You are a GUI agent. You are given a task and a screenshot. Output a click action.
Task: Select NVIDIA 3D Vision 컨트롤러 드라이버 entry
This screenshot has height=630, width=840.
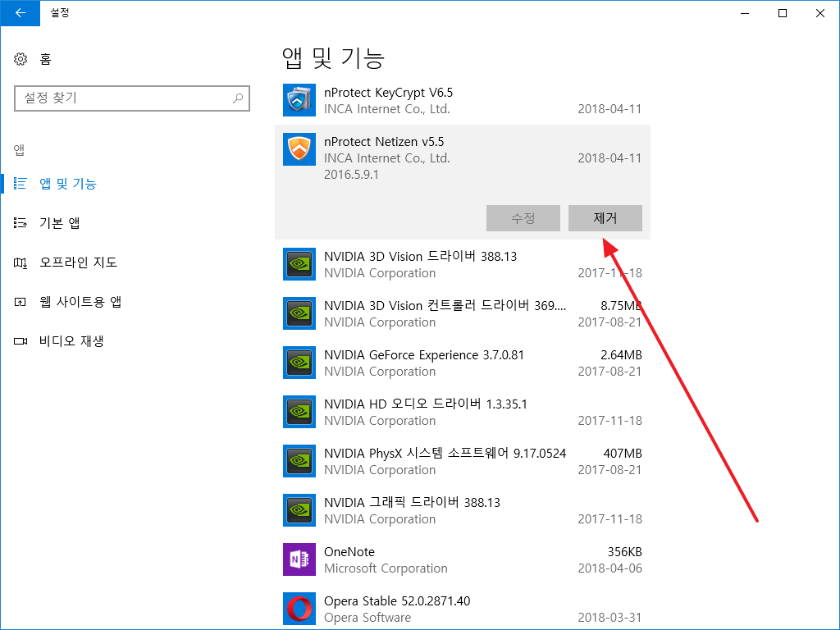(x=445, y=306)
